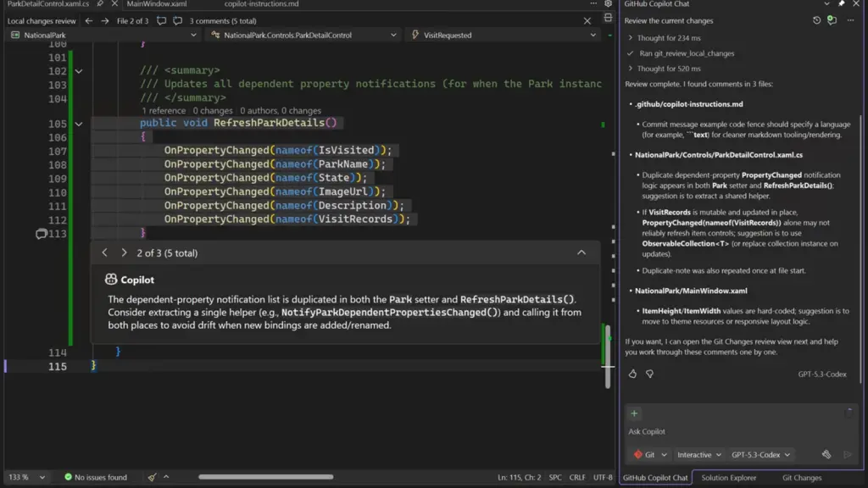
Task: Collapse summary comment block at line 102
Action: 79,71
